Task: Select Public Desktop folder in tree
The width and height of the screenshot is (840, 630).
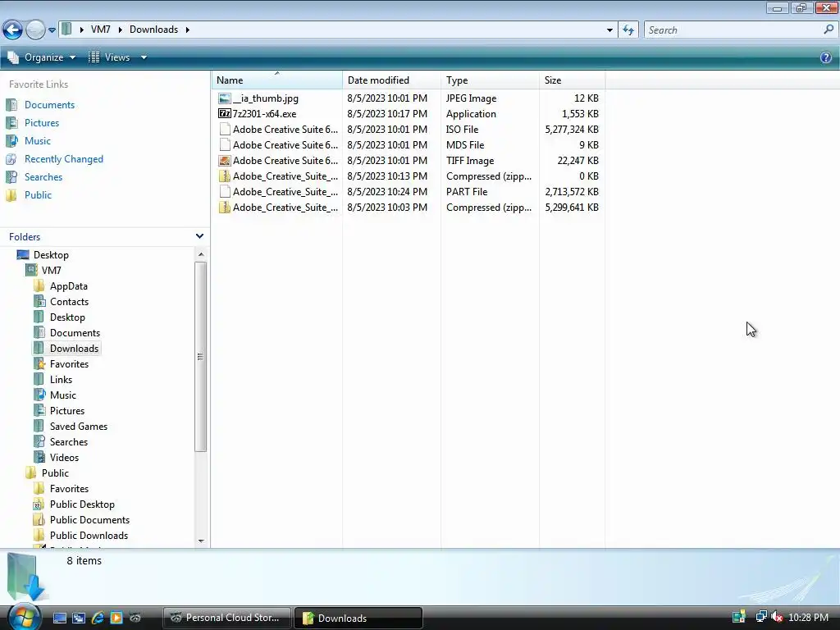Action: 82,504
